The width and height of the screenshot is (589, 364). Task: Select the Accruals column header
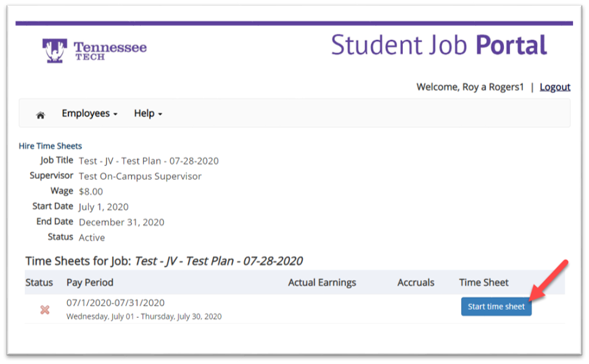tap(416, 283)
